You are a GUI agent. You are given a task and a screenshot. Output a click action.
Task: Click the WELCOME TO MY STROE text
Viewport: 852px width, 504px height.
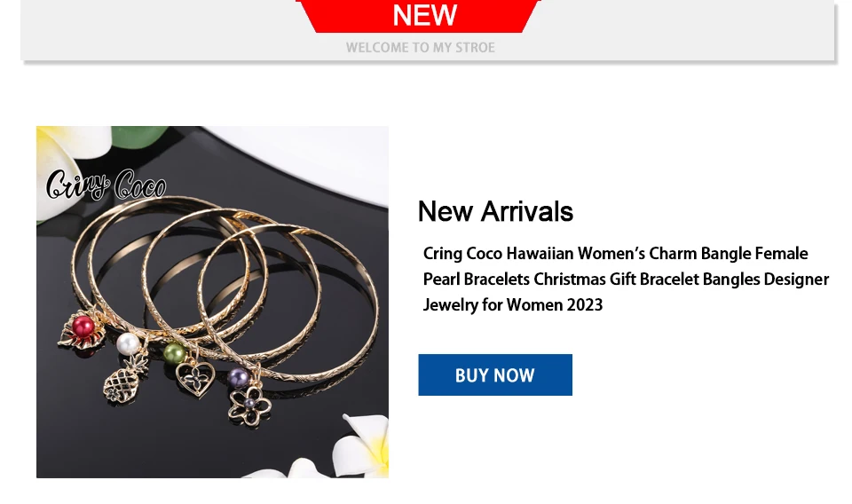pyautogui.click(x=420, y=48)
